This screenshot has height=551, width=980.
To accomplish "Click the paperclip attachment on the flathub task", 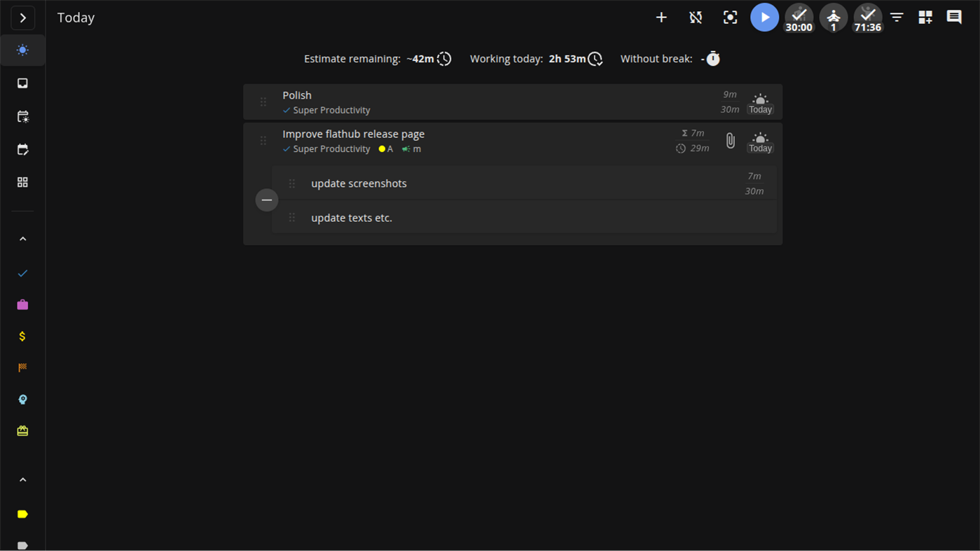I will pyautogui.click(x=730, y=140).
